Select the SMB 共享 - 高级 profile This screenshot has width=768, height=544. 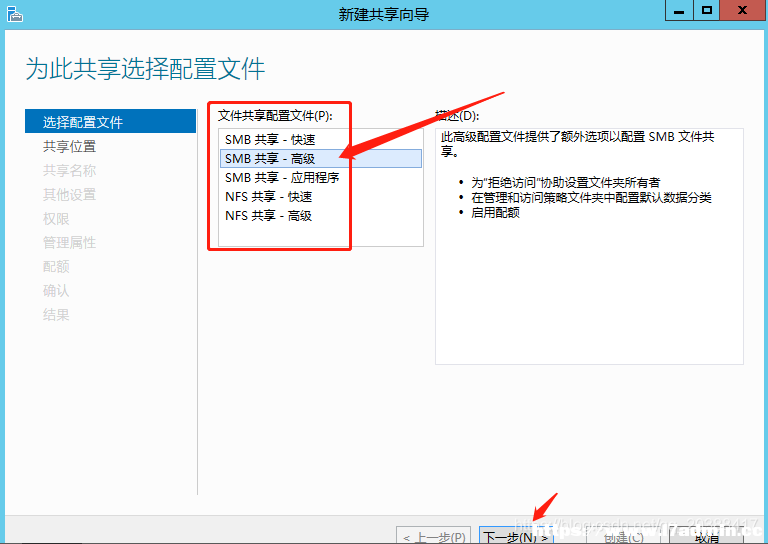point(321,159)
